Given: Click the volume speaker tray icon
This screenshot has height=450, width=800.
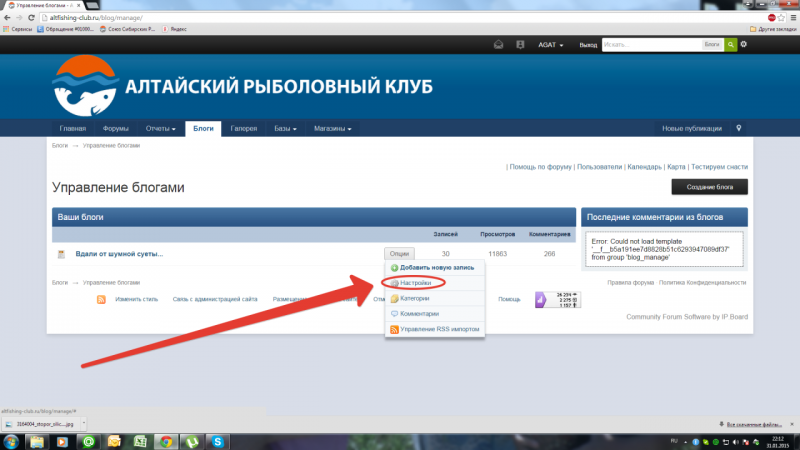Looking at the screenshot, I should 736,442.
